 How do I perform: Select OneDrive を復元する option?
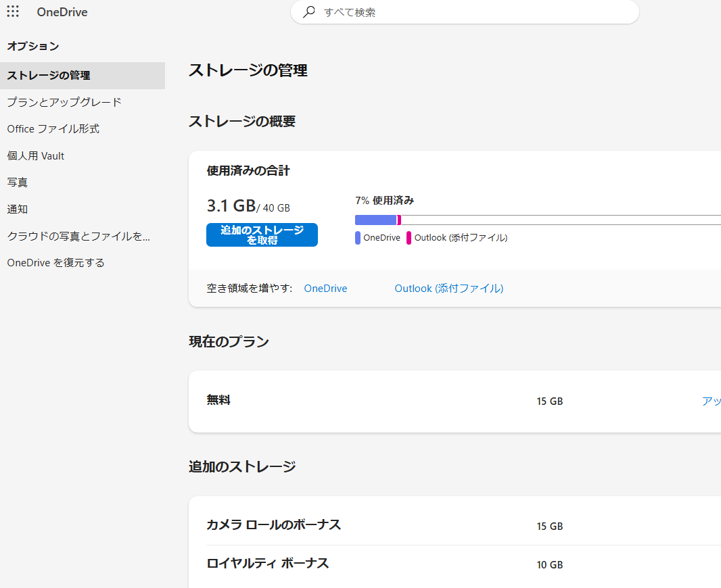[56, 263]
